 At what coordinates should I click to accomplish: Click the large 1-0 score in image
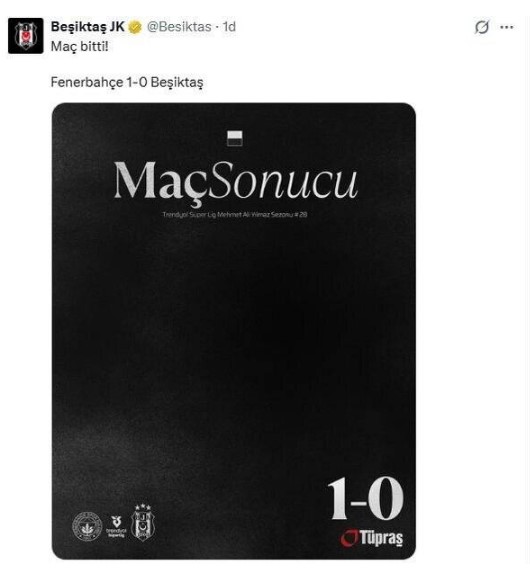click(365, 498)
